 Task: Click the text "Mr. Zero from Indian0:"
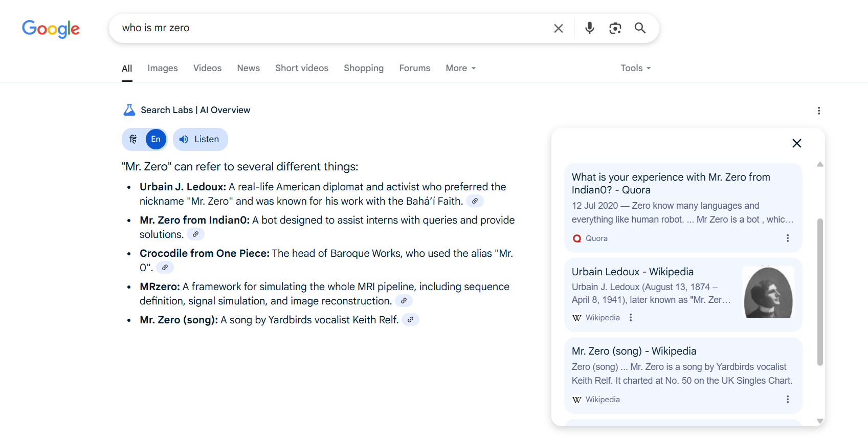195,220
